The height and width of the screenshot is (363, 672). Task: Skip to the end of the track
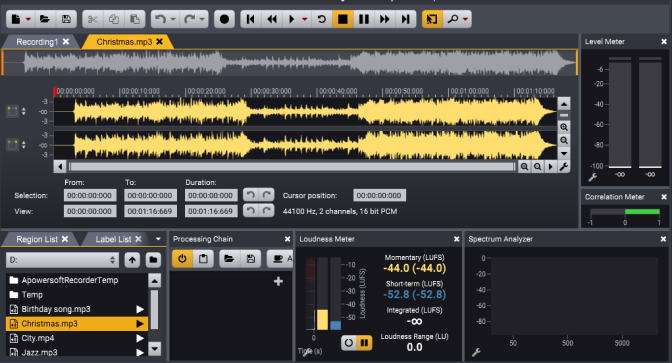click(x=405, y=19)
